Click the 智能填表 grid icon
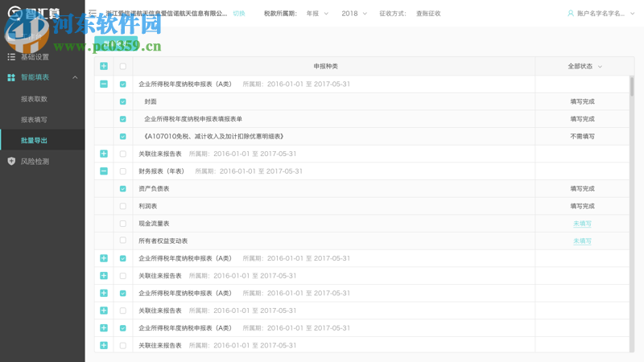The image size is (644, 362). 11,77
